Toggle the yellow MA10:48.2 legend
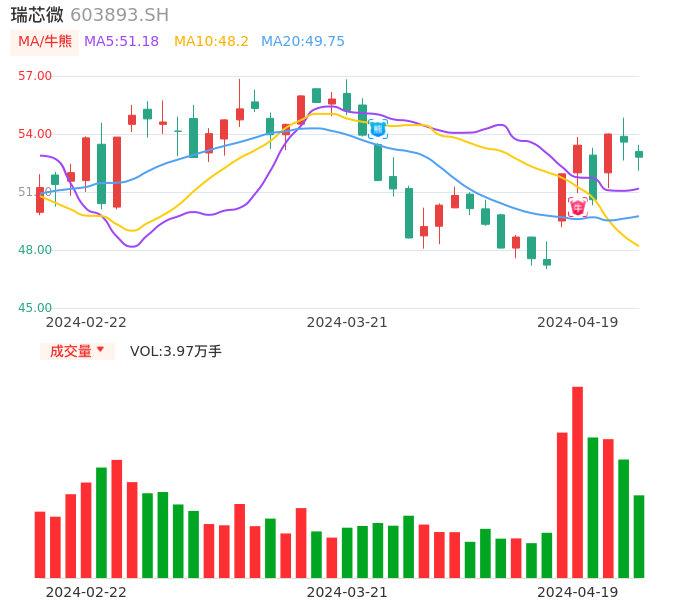The width and height of the screenshot is (686, 606). (211, 42)
